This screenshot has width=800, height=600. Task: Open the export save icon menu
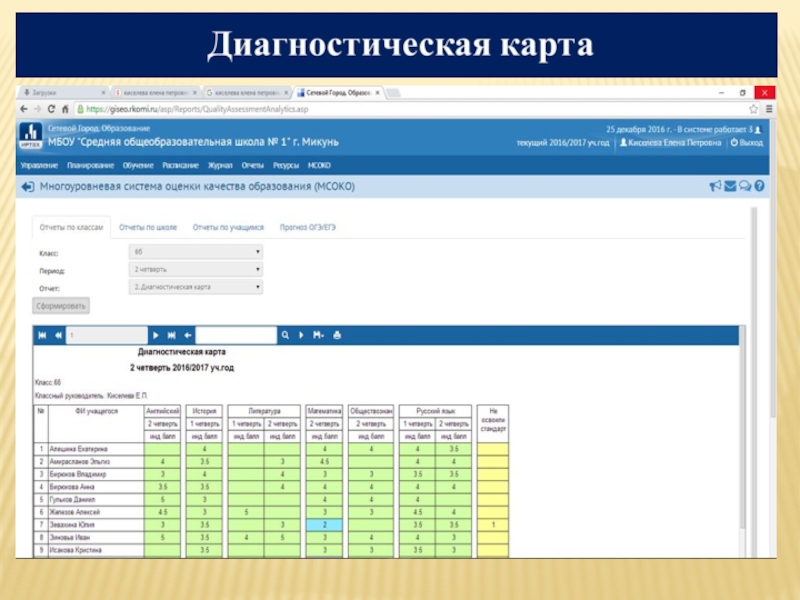coord(318,335)
